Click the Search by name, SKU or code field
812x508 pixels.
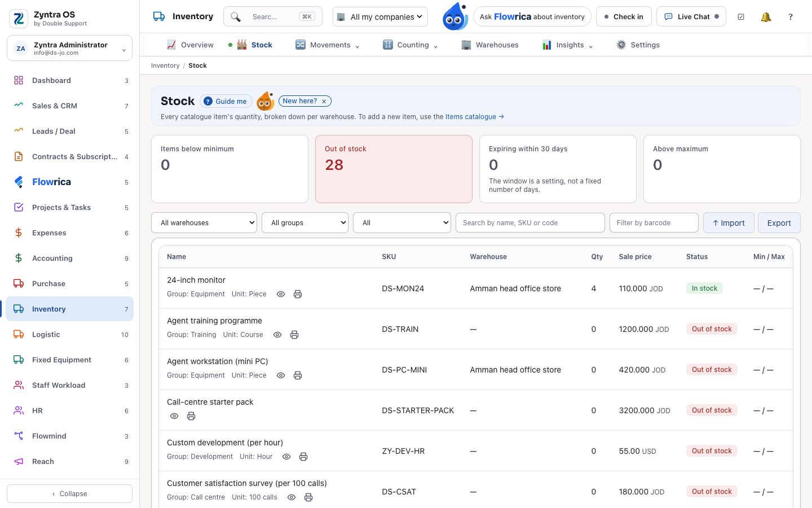530,223
